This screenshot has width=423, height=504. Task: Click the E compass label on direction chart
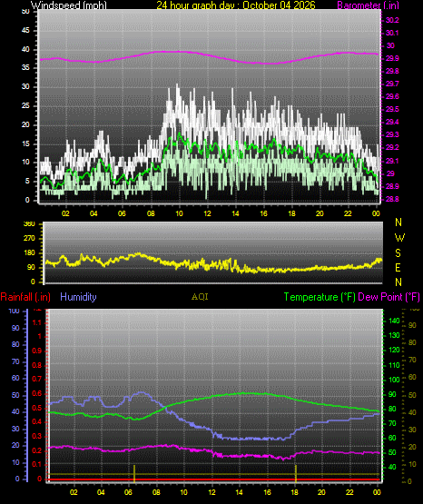398,267
